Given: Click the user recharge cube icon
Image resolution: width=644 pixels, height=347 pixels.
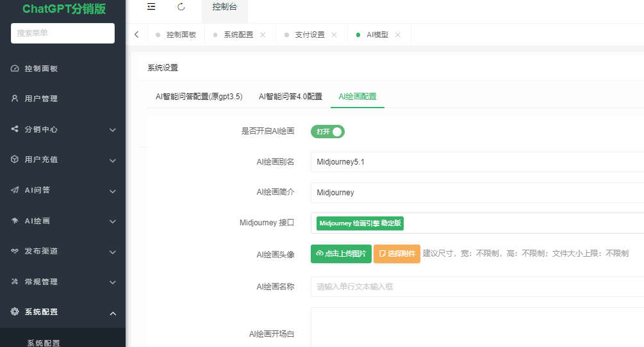Looking at the screenshot, I should coord(15,159).
